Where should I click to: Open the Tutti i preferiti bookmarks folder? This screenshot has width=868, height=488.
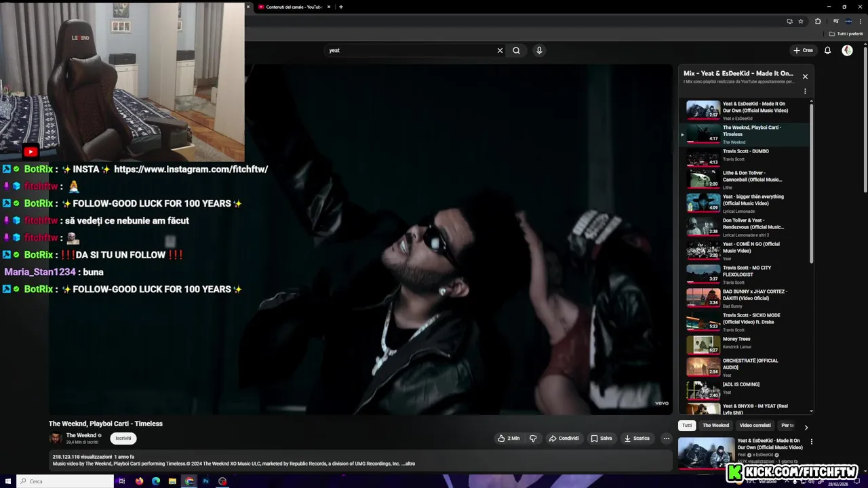pyautogui.click(x=846, y=34)
